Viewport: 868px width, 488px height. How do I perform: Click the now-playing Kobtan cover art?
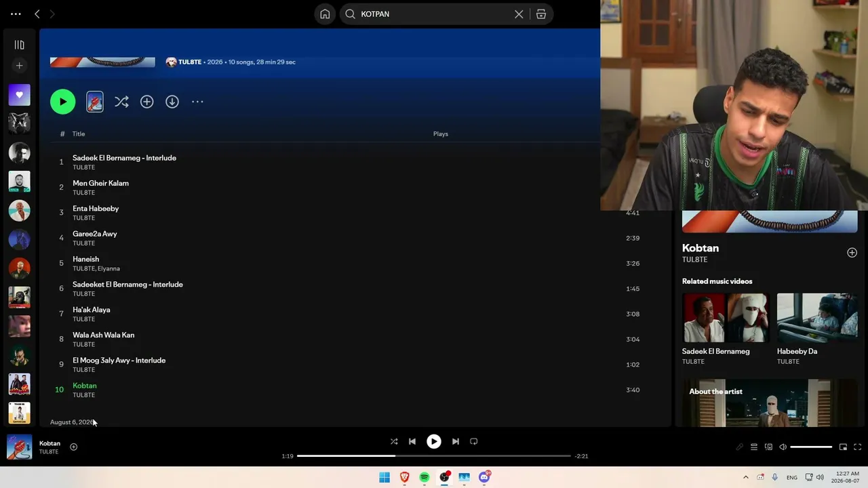19,447
